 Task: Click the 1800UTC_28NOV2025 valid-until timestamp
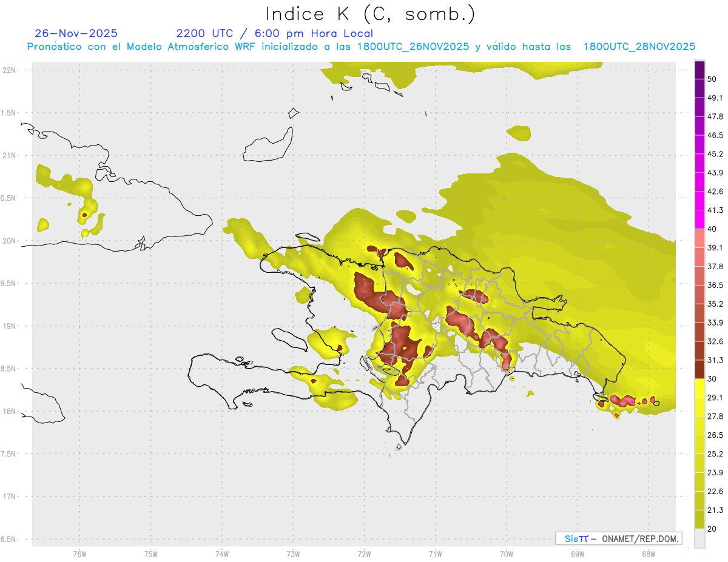(639, 47)
